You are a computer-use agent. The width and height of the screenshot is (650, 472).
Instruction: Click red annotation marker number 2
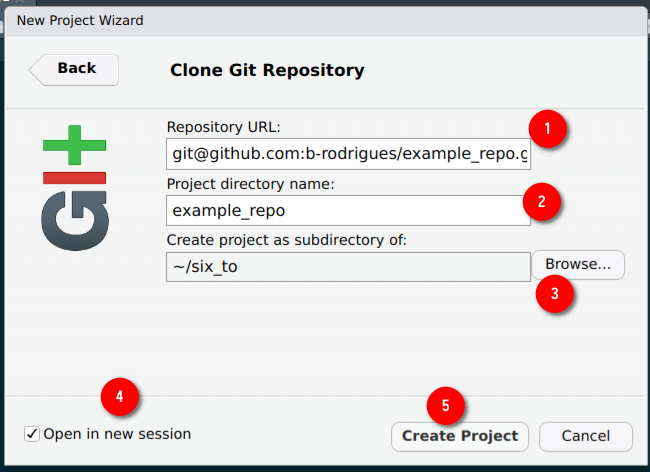point(541,201)
